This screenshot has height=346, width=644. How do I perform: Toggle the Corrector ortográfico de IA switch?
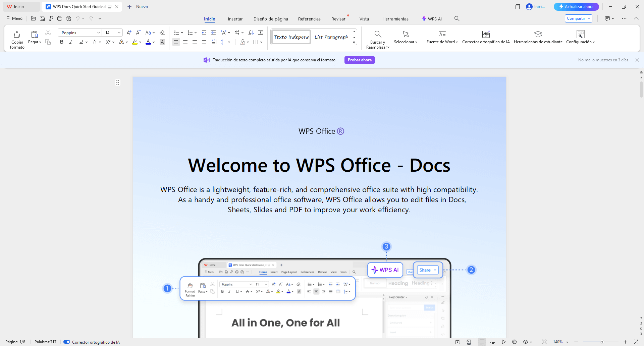coord(67,342)
